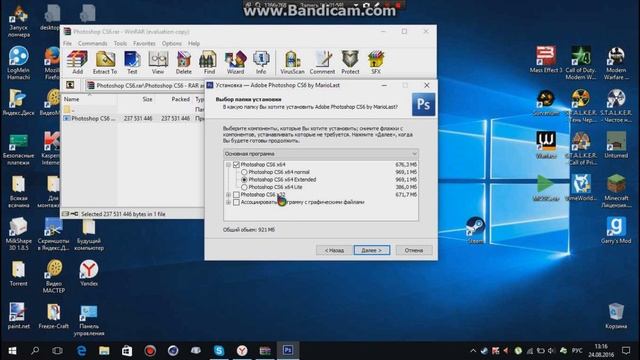Select Photoshop CS6 x64 Lite radio
The width and height of the screenshot is (640, 360).
click(x=244, y=187)
